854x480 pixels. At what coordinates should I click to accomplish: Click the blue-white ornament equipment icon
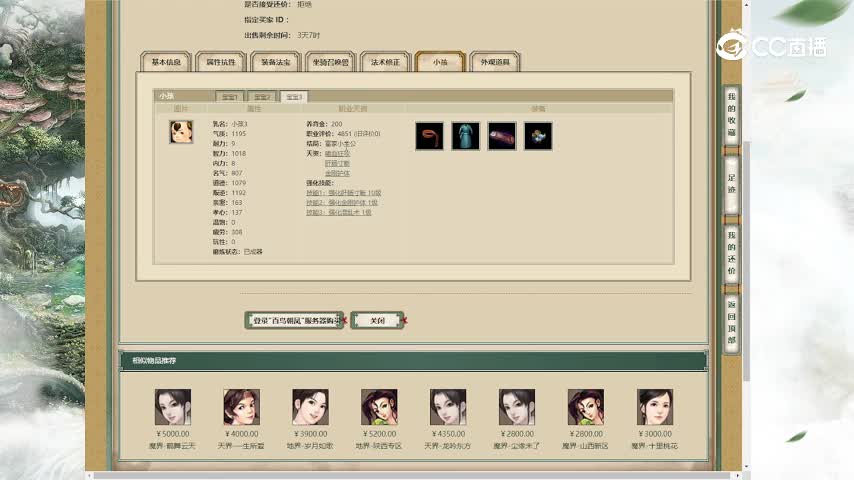[538, 136]
